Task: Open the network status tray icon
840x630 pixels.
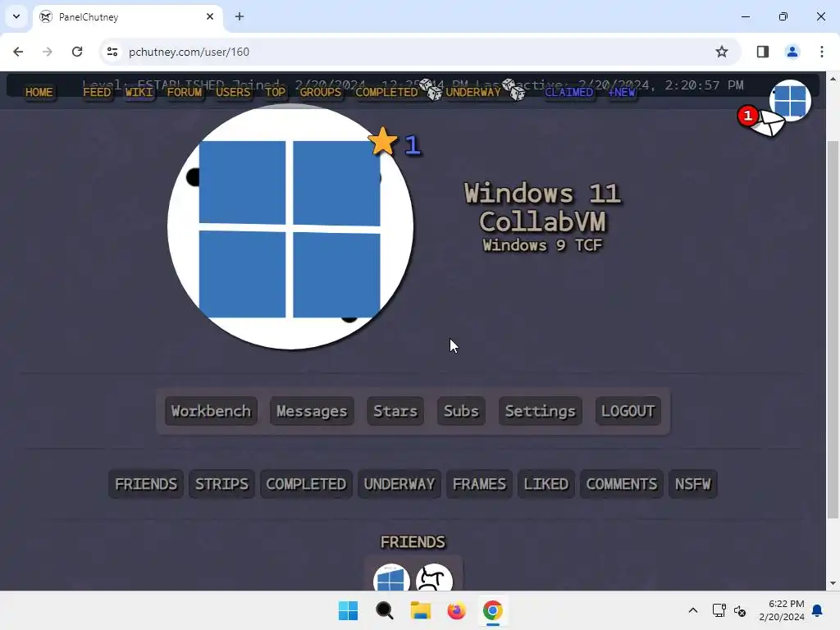Action: pos(719,610)
